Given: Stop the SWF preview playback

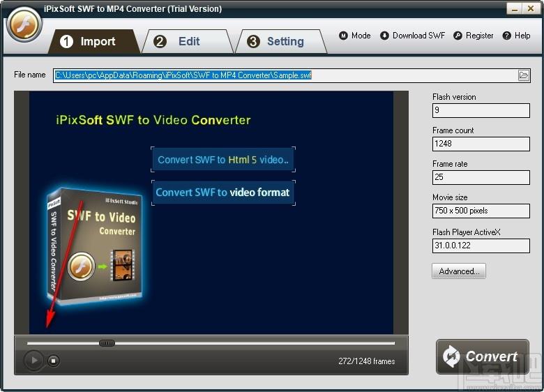Looking at the screenshot, I should tap(53, 361).
